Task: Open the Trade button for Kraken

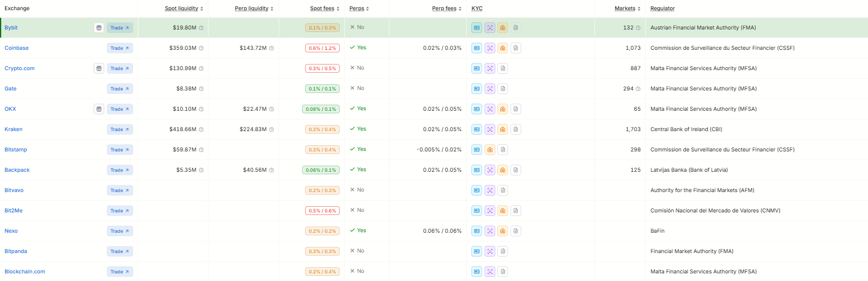Action: (120, 130)
